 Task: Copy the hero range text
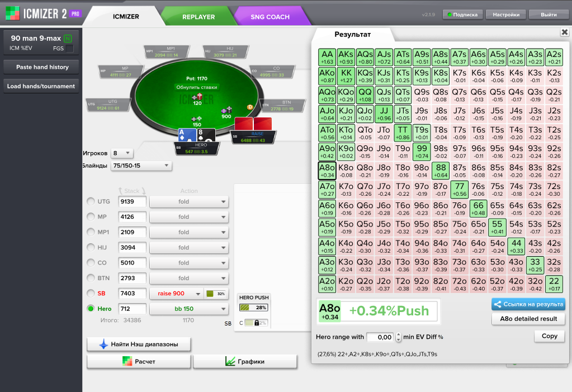pos(550,336)
